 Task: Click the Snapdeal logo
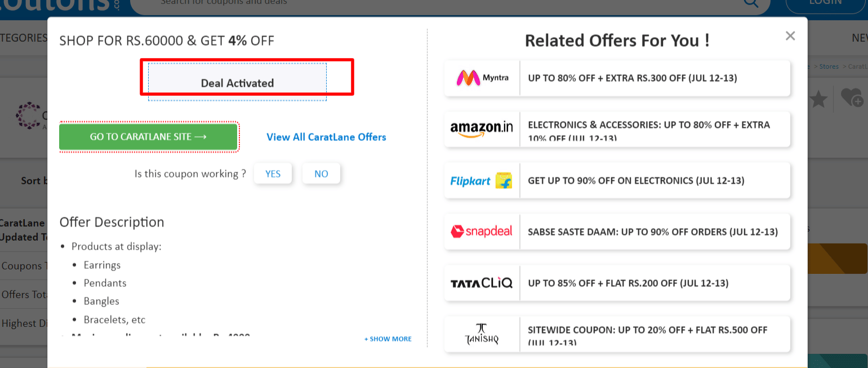click(482, 231)
